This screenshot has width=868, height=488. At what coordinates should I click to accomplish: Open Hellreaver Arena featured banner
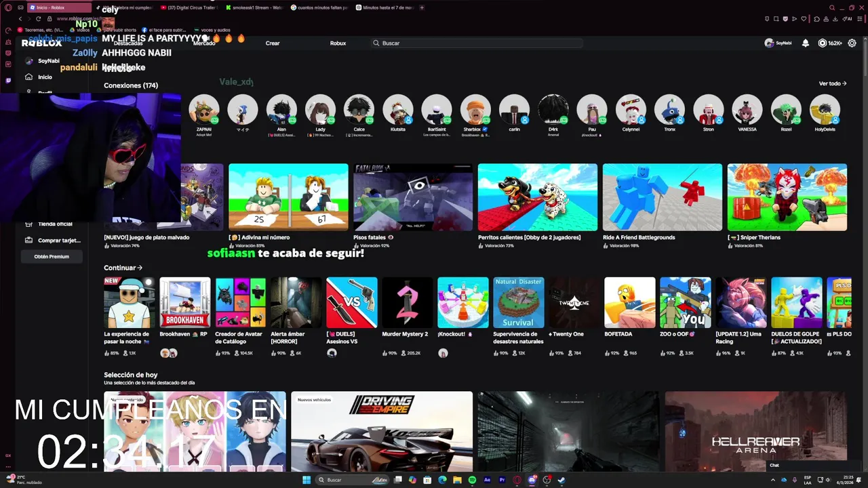pyautogui.click(x=756, y=431)
